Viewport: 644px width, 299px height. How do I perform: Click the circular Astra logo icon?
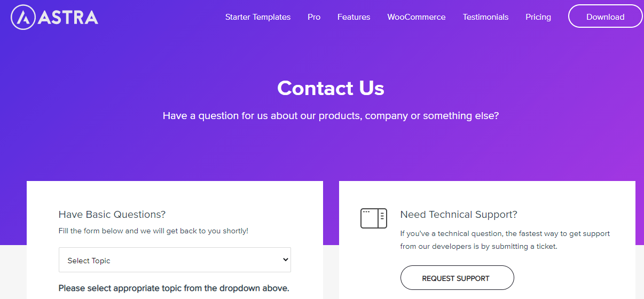(23, 17)
